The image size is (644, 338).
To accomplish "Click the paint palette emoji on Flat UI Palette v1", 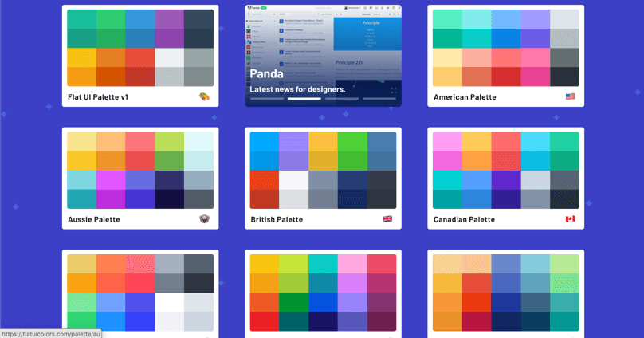I will coord(204,97).
